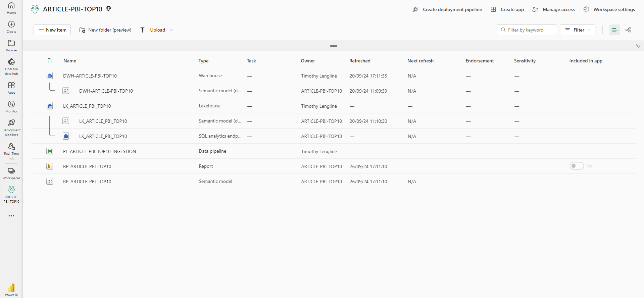
Task: Click the sidebar more options ellipsis
Action: (x=11, y=216)
